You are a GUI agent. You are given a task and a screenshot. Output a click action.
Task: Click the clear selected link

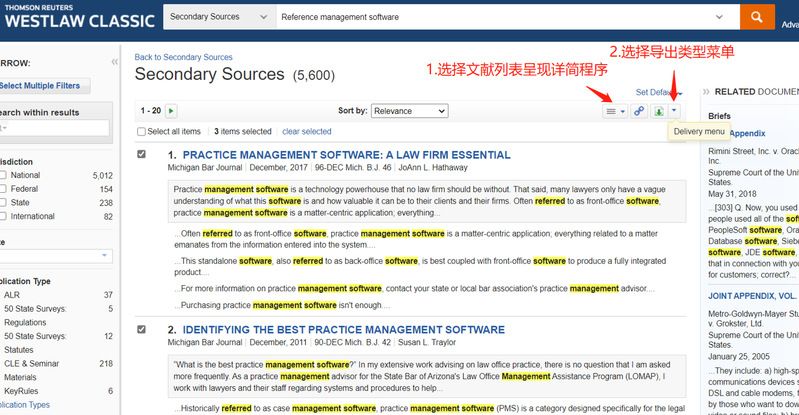coord(306,131)
